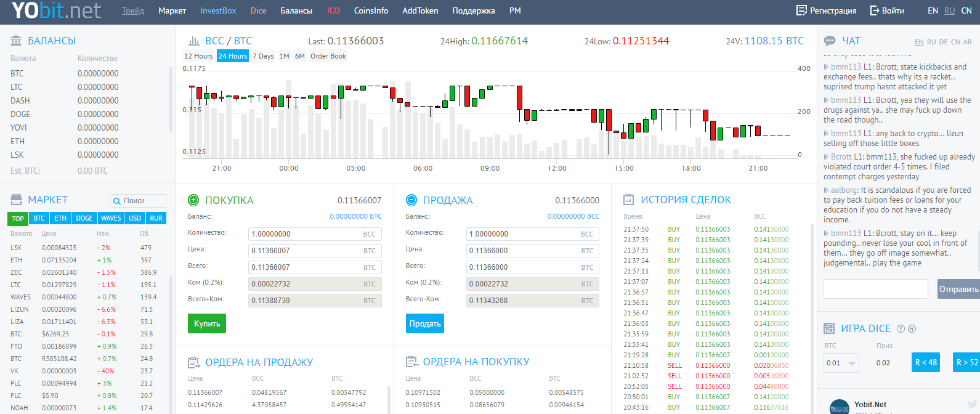Switch chat language to EN
The image size is (980, 414).
pyautogui.click(x=919, y=42)
